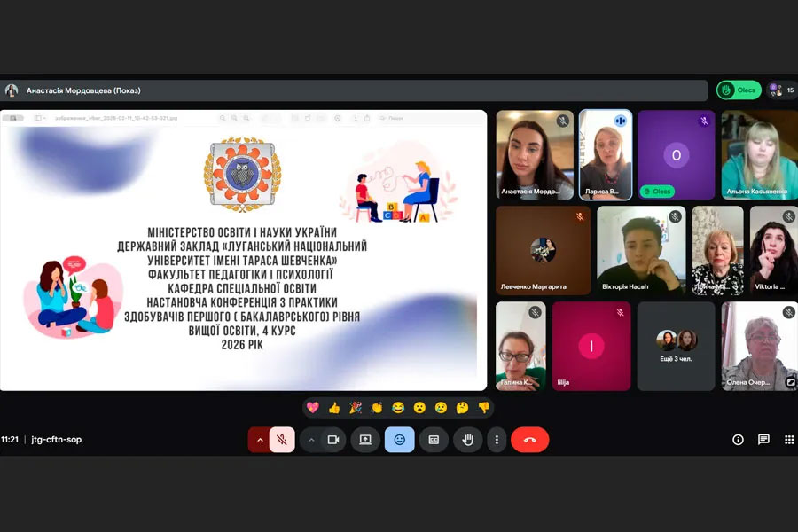The width and height of the screenshot is (798, 532).
Task: Send the party popper reaction
Action: 356,407
